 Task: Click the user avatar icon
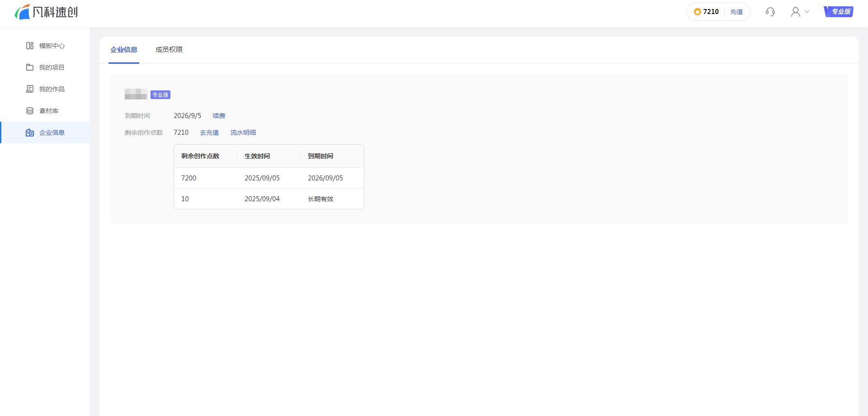(795, 12)
